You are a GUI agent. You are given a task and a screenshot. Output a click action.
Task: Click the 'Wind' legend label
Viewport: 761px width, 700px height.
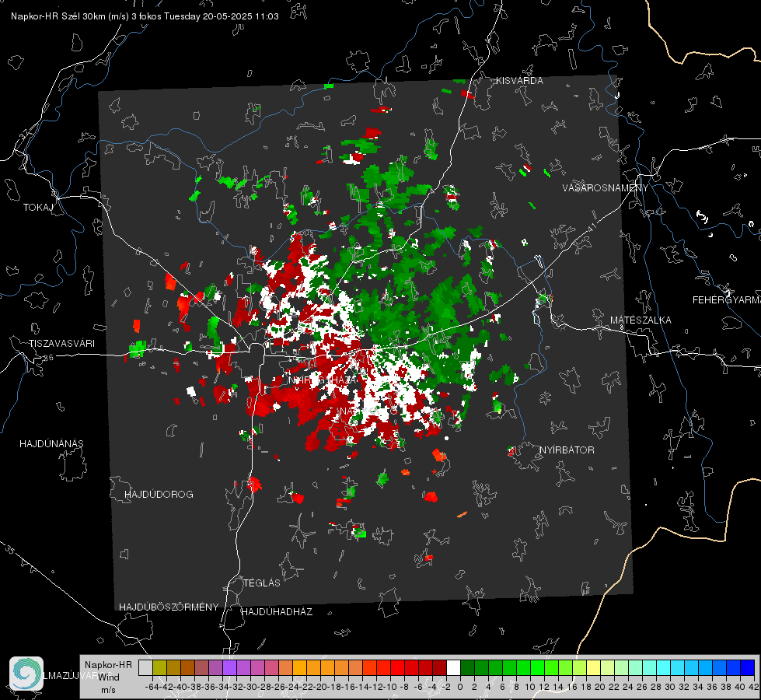coord(109,677)
